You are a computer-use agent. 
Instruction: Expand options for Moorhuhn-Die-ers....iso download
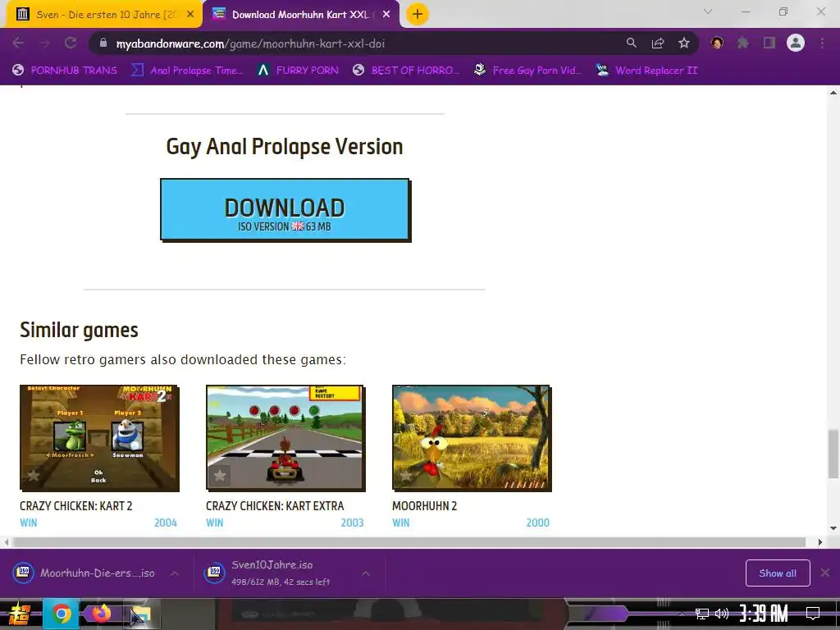click(x=175, y=573)
